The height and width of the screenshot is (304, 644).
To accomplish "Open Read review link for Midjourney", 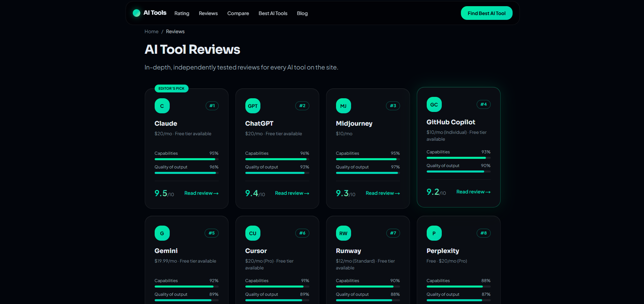I will [x=383, y=193].
